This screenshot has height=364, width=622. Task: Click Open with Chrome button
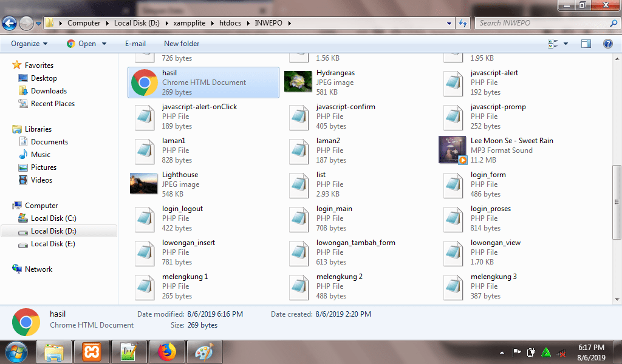(81, 44)
